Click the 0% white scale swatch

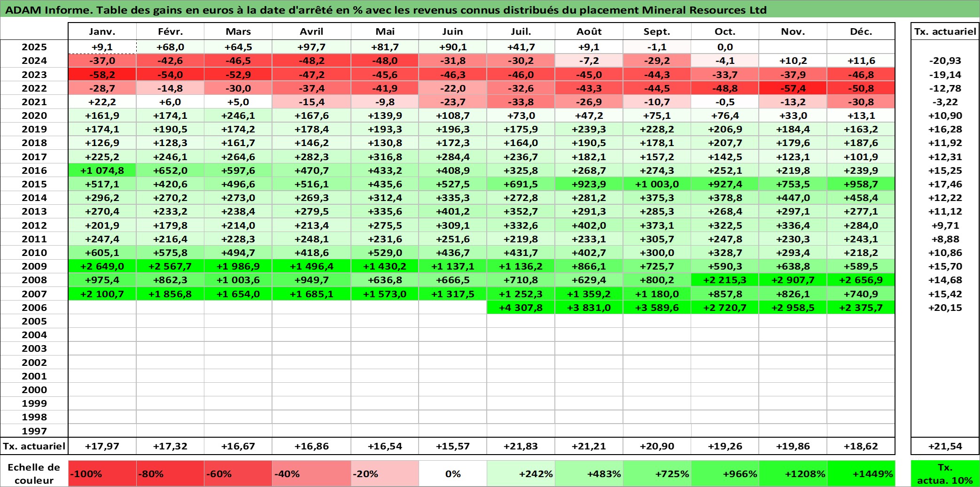452,473
